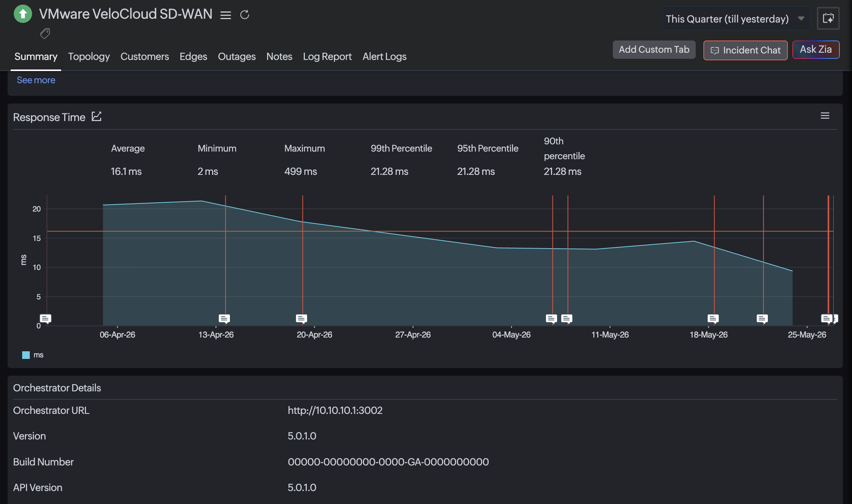852x504 pixels.
Task: Click the green up-status monitor icon
Action: coord(23,14)
